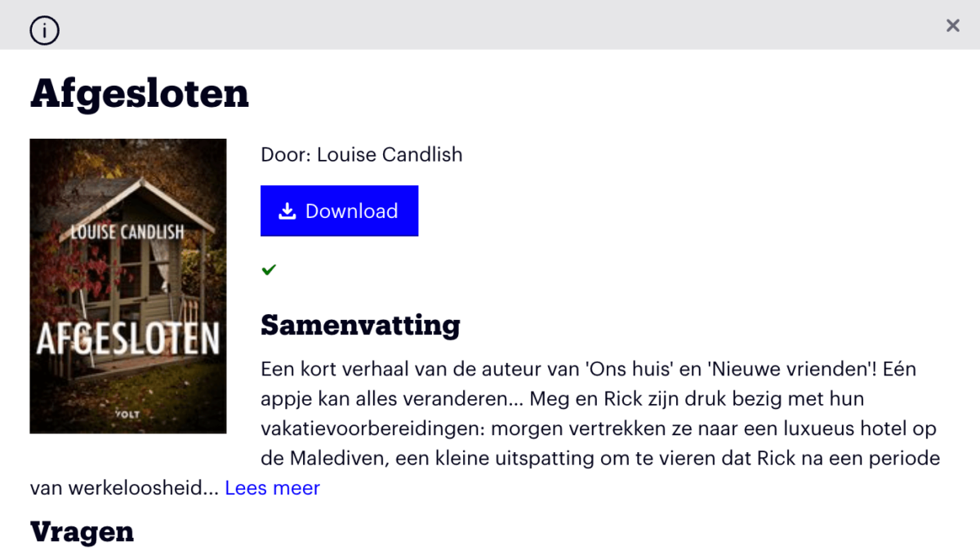Click the AFGESLOTEN title on the cover
Viewport: 980px width, 559px height.
pyautogui.click(x=127, y=339)
